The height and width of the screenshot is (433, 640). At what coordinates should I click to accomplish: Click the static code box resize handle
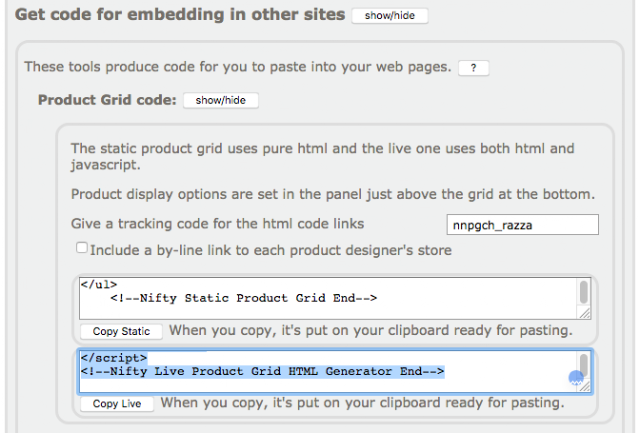click(x=584, y=313)
